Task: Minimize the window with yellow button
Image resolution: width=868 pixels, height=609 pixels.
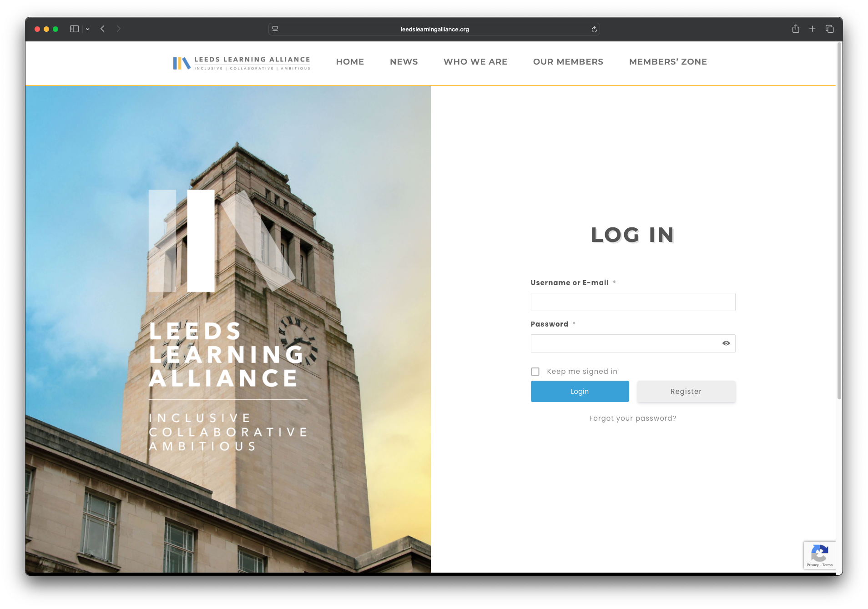Action: 46,29
